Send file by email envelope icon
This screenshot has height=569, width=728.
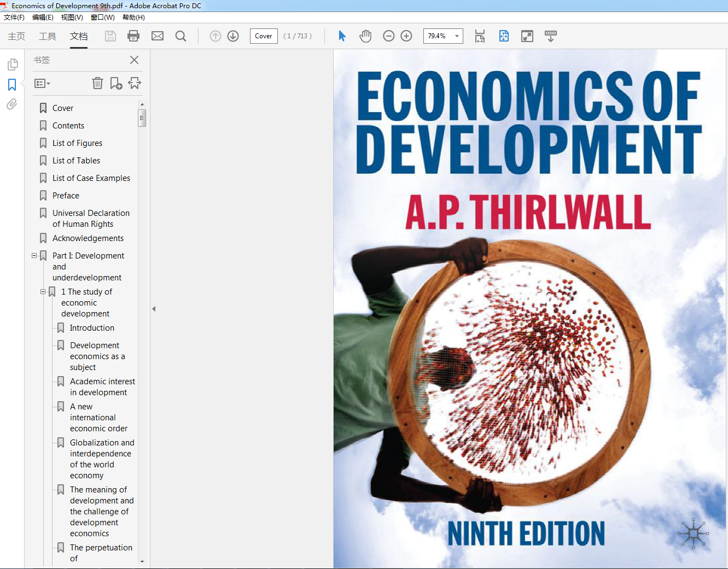tap(158, 36)
